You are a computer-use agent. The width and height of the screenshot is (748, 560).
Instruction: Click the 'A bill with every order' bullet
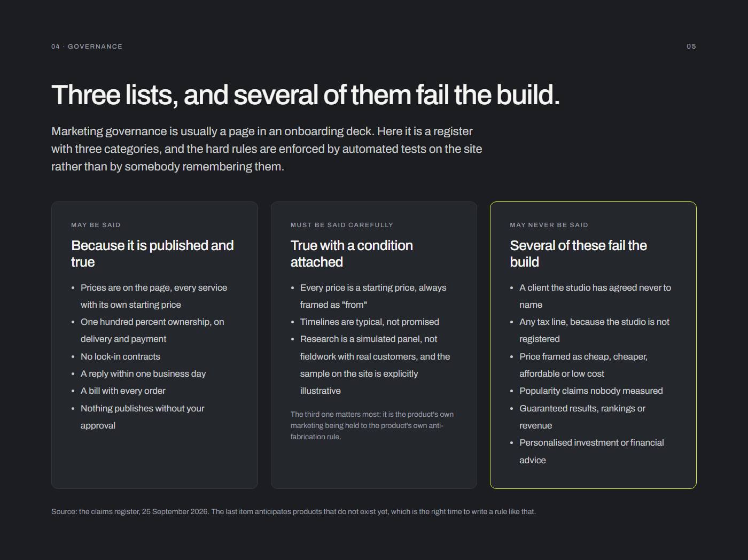(123, 391)
